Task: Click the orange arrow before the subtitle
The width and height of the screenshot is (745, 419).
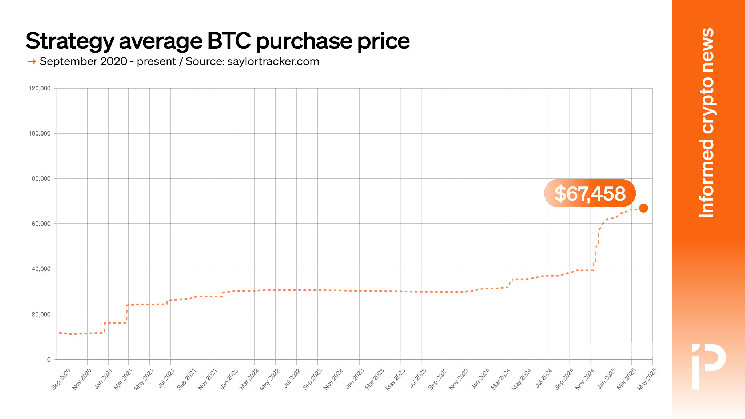Action: (x=29, y=62)
